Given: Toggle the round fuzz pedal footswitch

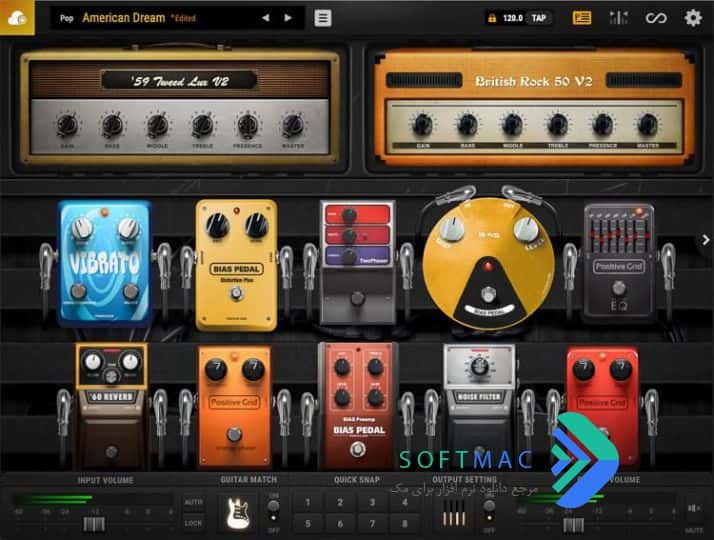Looking at the screenshot, I should click(488, 295).
